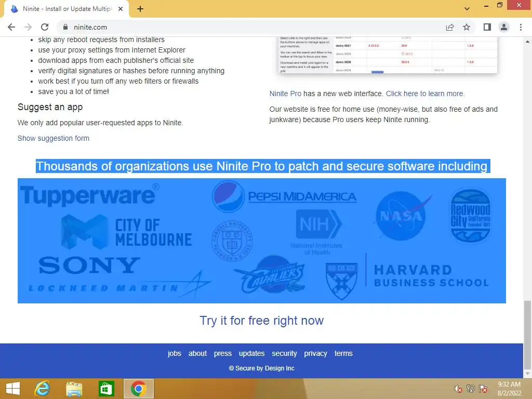
Task: Click the Pepsi MidAmerica logo
Action: (x=284, y=197)
